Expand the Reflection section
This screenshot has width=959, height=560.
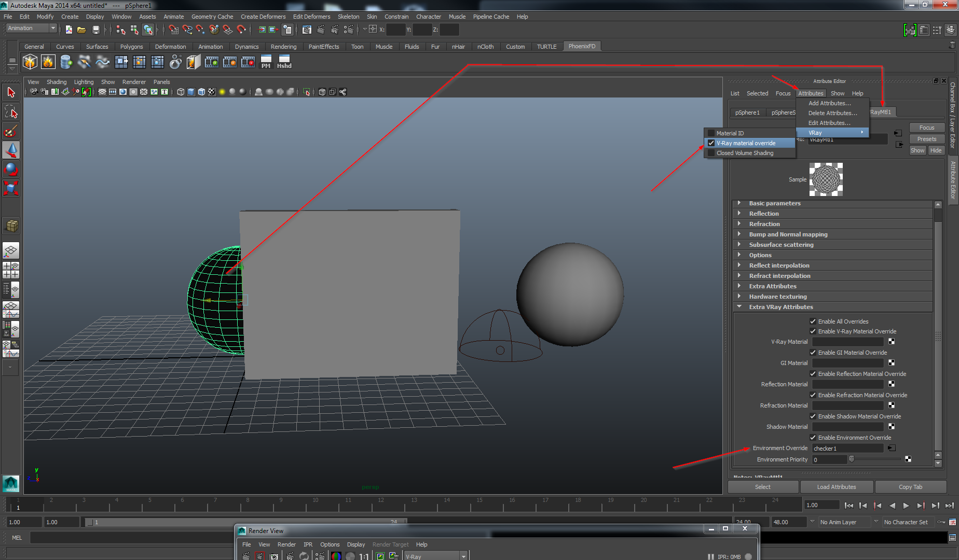(833, 214)
